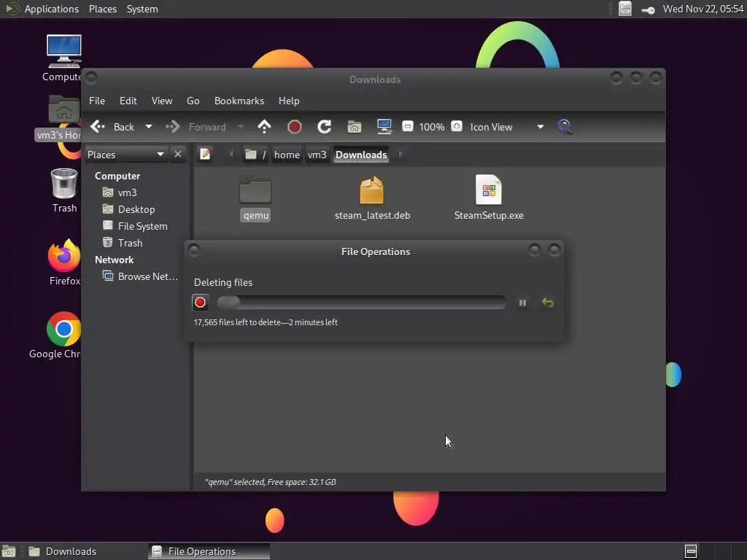Go up to the parent folder
This screenshot has width=747, height=560.
264,127
